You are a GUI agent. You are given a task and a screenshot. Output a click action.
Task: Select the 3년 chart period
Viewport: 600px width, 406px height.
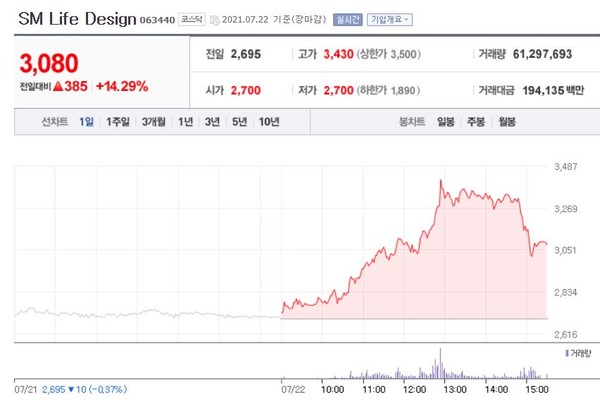pyautogui.click(x=212, y=122)
